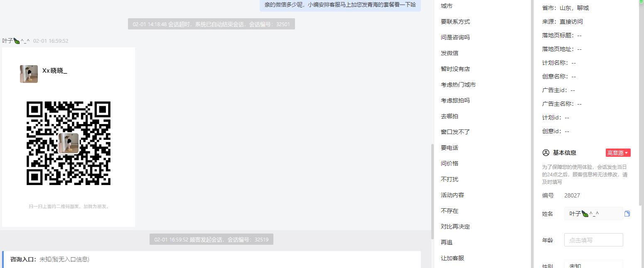Select quick reply 让加客服
This screenshot has height=268, width=644.
pyautogui.click(x=452, y=258)
